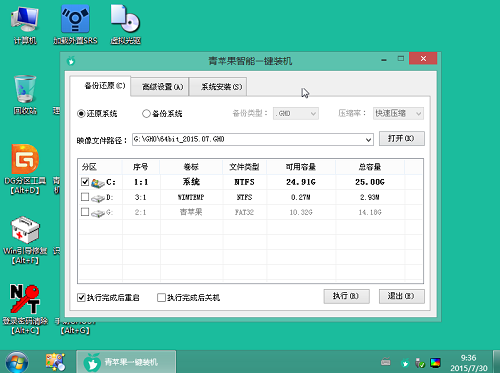
Task: Click the C: drive icon
Action: click(x=98, y=183)
